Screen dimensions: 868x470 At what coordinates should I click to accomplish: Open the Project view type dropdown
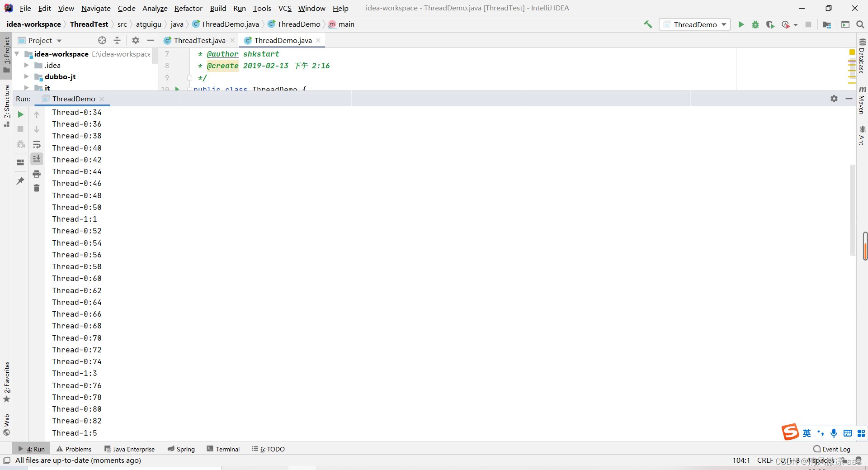point(40,40)
